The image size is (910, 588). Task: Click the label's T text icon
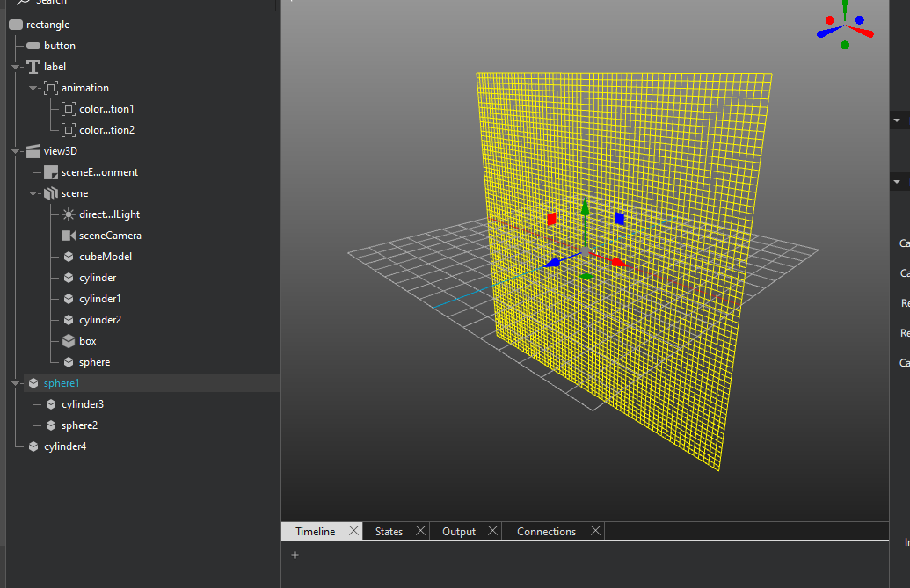pyautogui.click(x=33, y=67)
